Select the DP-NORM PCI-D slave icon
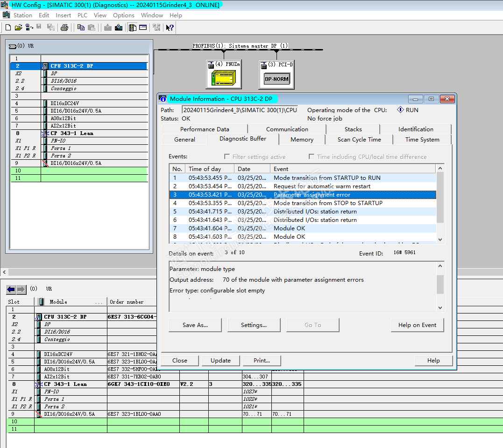The image size is (503, 448). point(277,78)
